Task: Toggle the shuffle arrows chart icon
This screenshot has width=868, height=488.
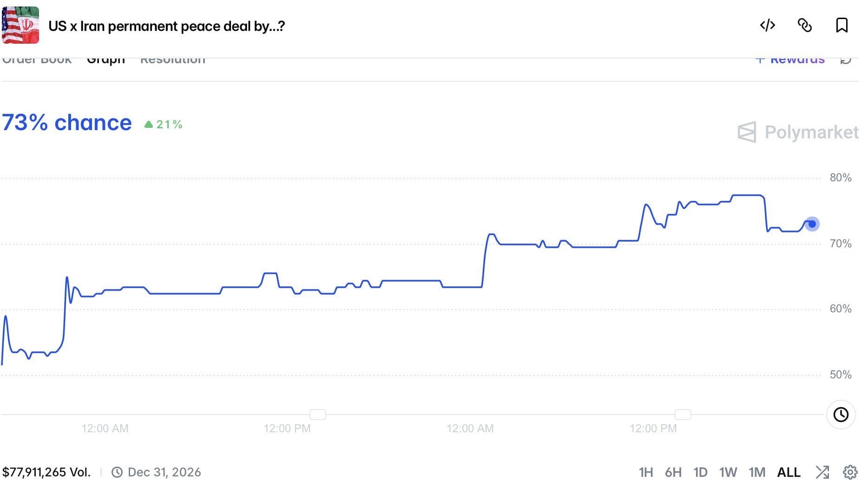Action: (822, 472)
